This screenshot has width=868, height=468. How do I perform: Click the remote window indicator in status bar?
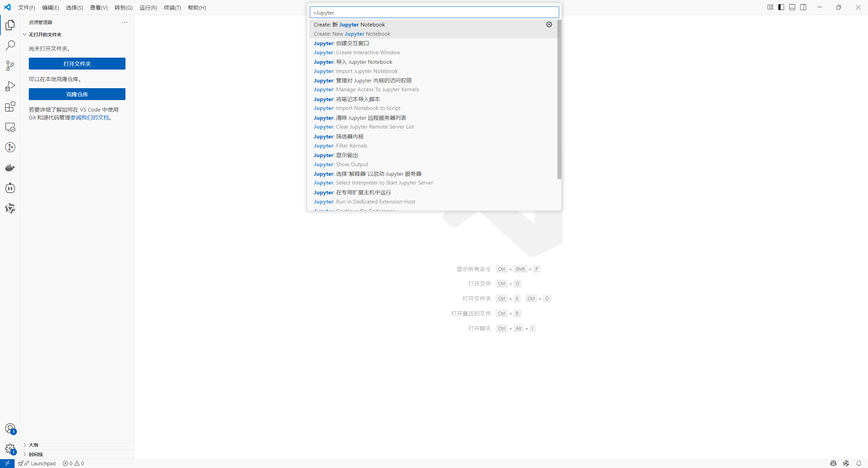[7, 463]
